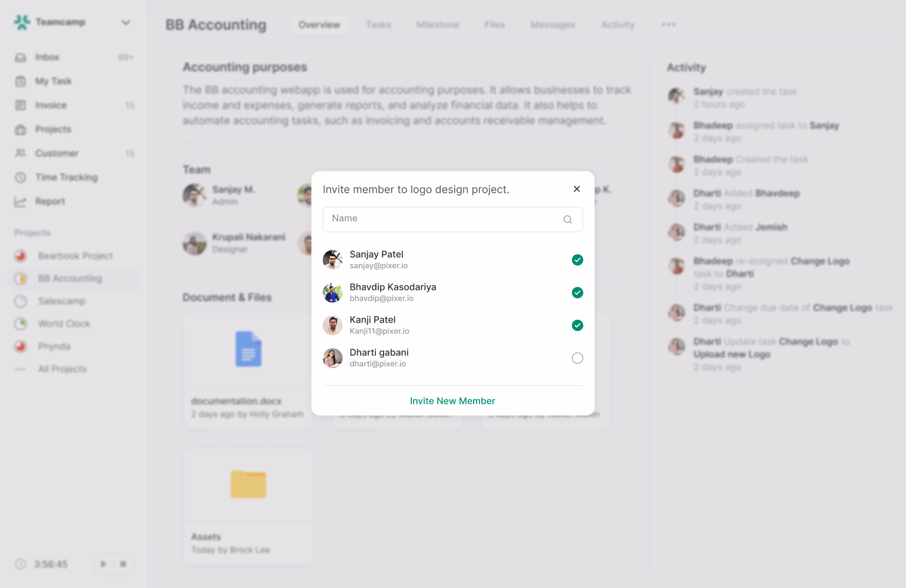Switch to the Tasks tab

coord(378,25)
